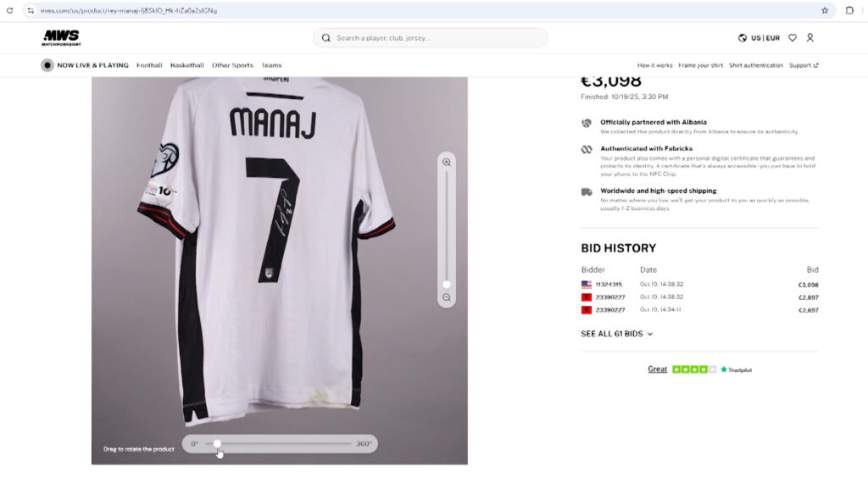Click the zoom in magnifier icon
Image resolution: width=868 pixels, height=488 pixels.
coord(447,162)
